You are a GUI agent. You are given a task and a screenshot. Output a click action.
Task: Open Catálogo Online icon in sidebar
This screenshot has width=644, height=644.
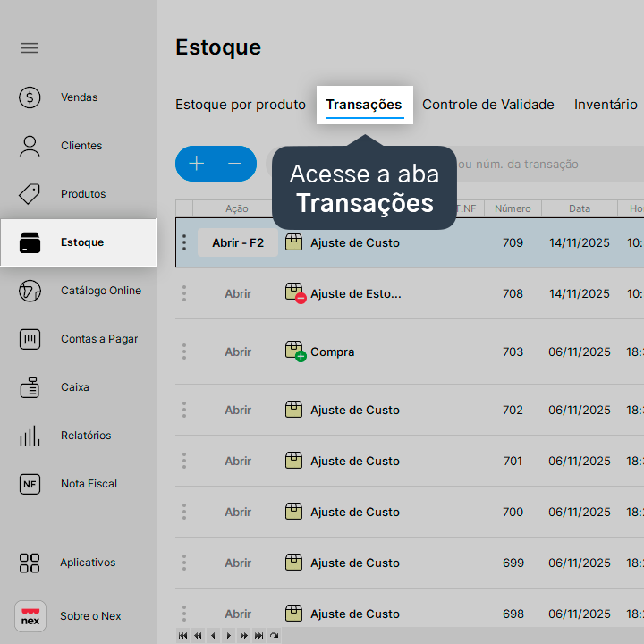point(30,291)
